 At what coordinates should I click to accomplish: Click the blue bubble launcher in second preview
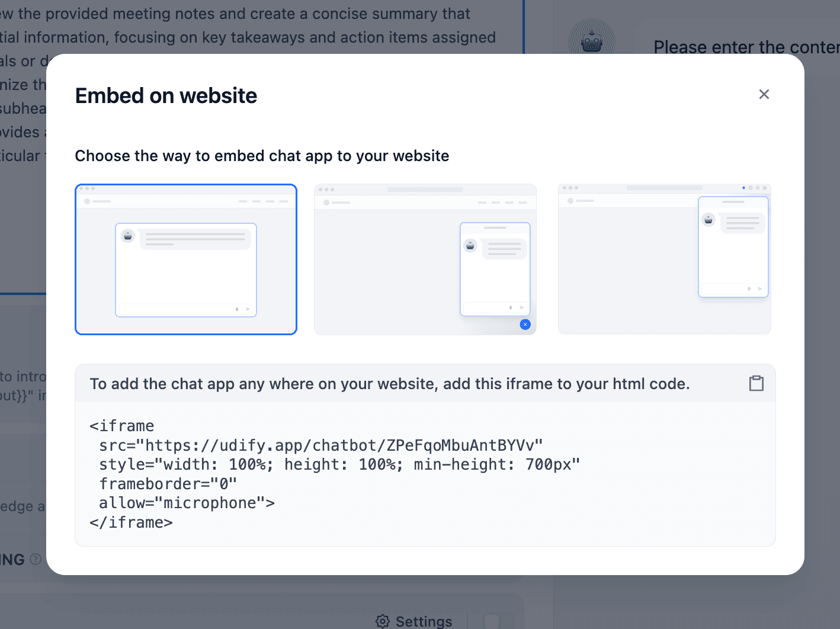pyautogui.click(x=525, y=325)
